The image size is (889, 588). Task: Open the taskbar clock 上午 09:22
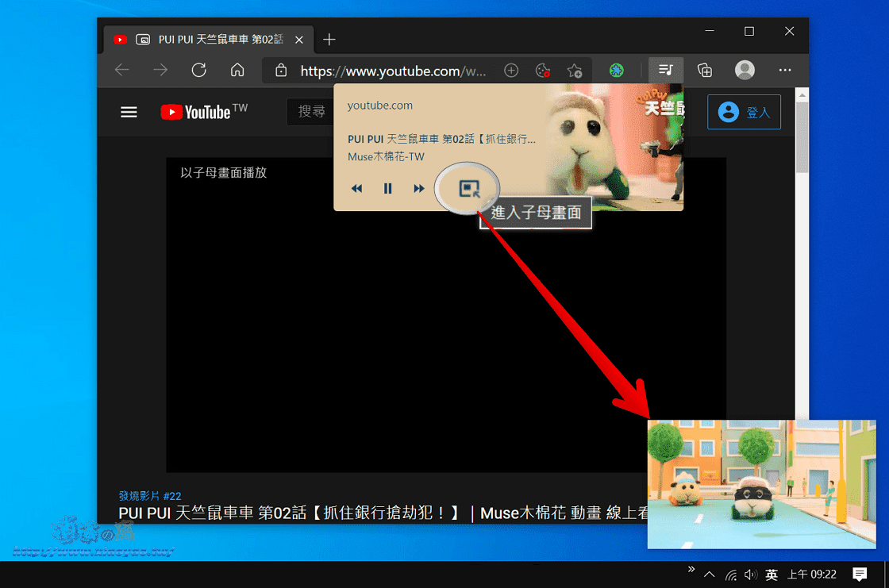click(x=811, y=575)
